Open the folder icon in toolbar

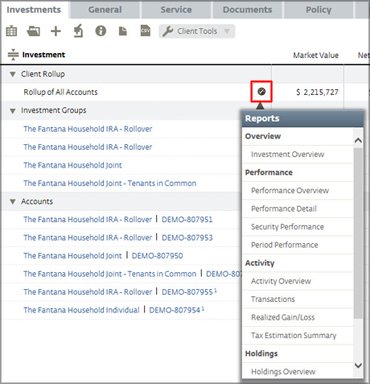tap(33, 31)
